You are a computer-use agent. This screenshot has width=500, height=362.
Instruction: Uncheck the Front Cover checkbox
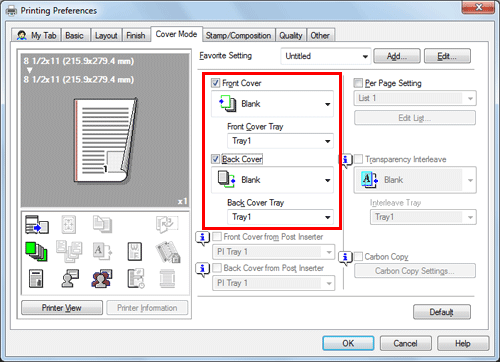[216, 83]
